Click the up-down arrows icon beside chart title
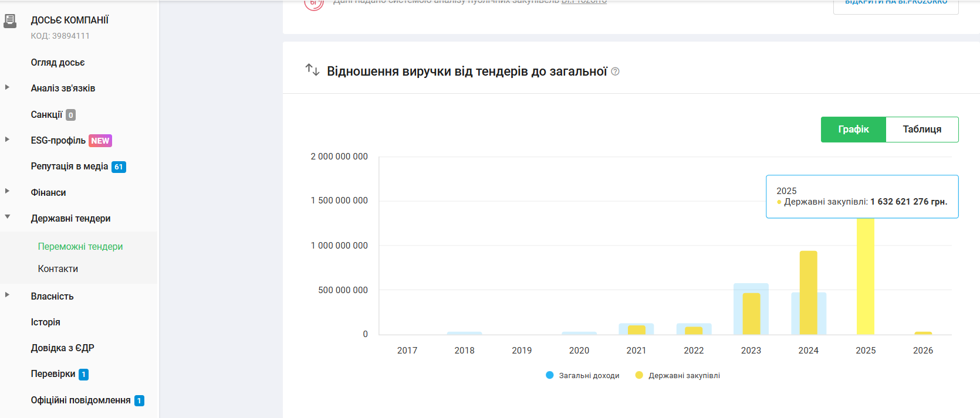 point(312,70)
